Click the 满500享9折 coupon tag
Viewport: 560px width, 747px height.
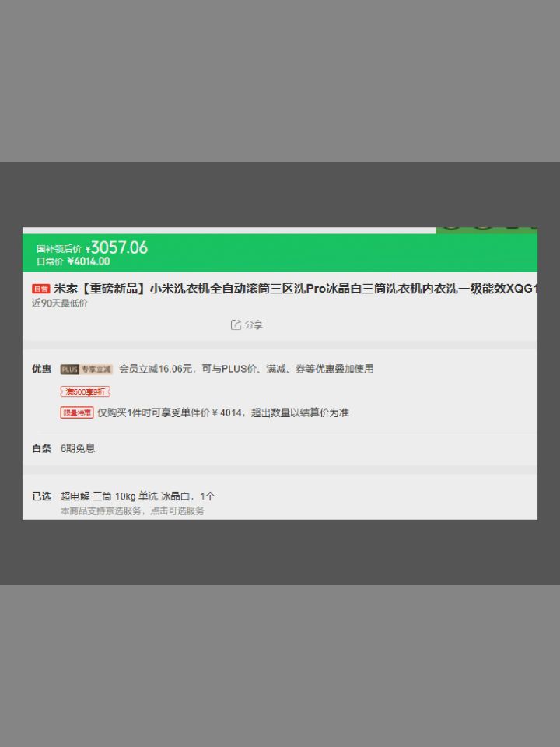[86, 391]
